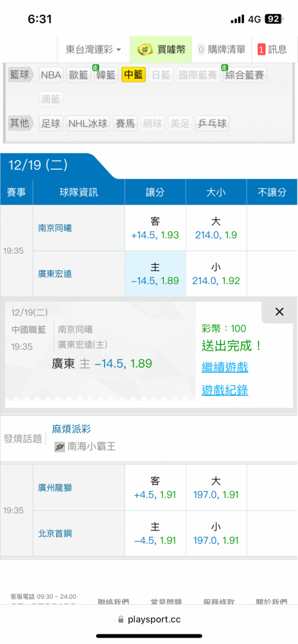Image resolution: width=298 pixels, height=644 pixels.
Task: Choose the 綜合籃賽 category
Action: click(x=245, y=75)
